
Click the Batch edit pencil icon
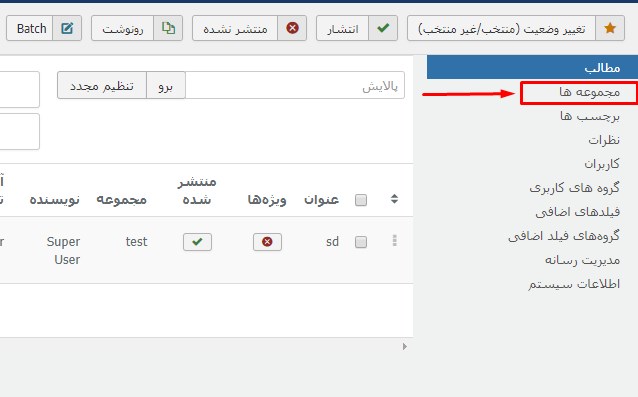pyautogui.click(x=67, y=28)
